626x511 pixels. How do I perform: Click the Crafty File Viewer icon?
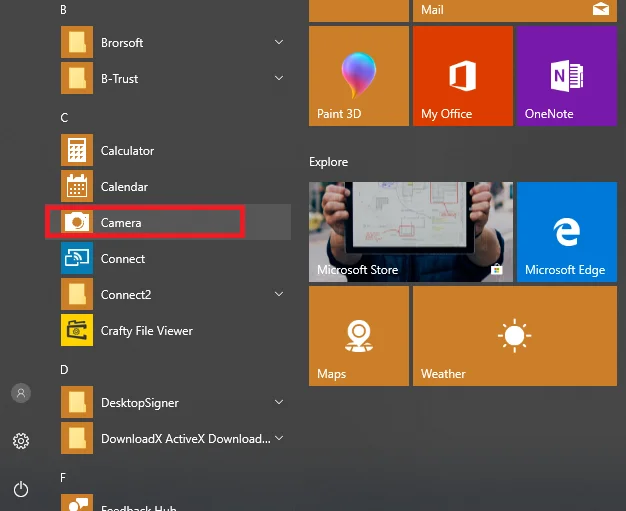(77, 330)
